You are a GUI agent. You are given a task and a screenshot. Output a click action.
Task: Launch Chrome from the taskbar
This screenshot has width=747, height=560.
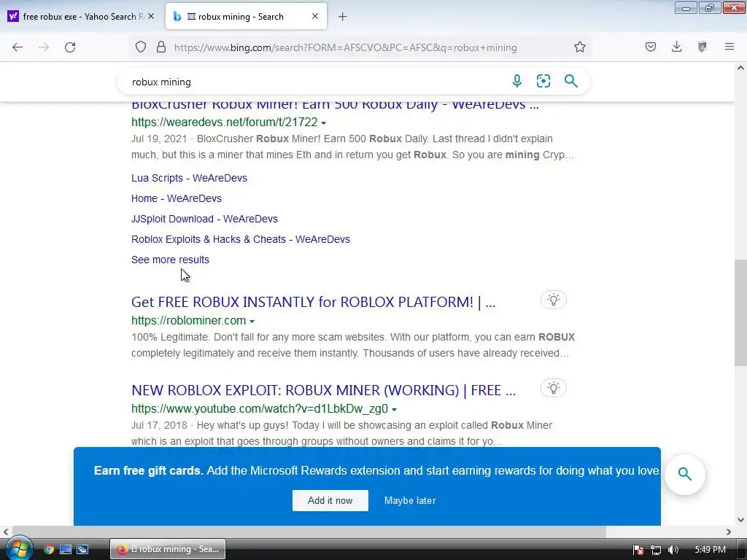tap(49, 549)
